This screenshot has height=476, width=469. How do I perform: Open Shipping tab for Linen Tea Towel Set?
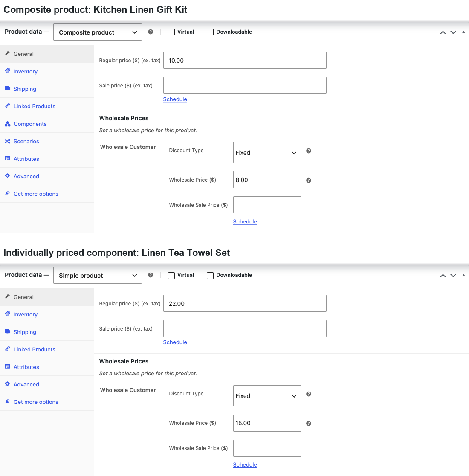[47, 332]
